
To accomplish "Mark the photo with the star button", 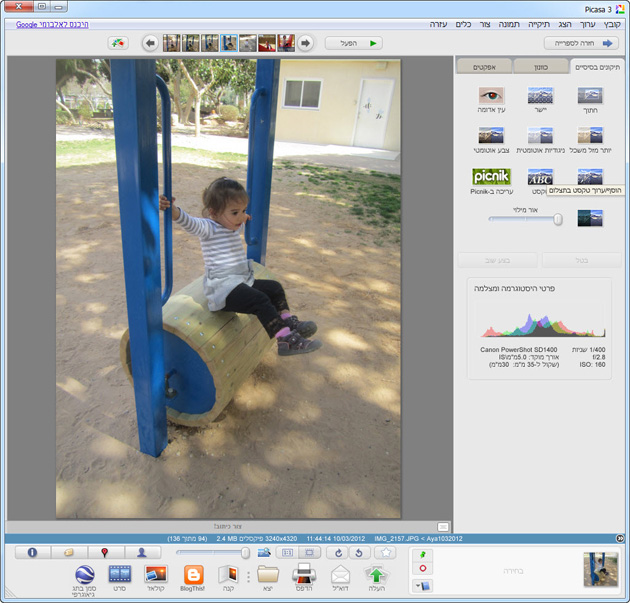I will click(x=385, y=553).
